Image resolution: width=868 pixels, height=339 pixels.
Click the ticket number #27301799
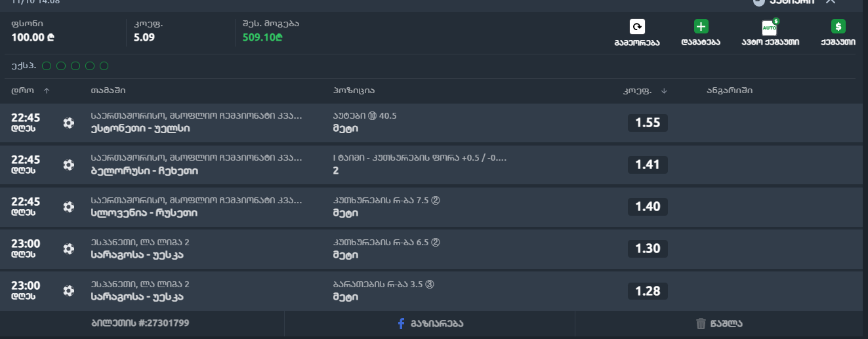(140, 323)
